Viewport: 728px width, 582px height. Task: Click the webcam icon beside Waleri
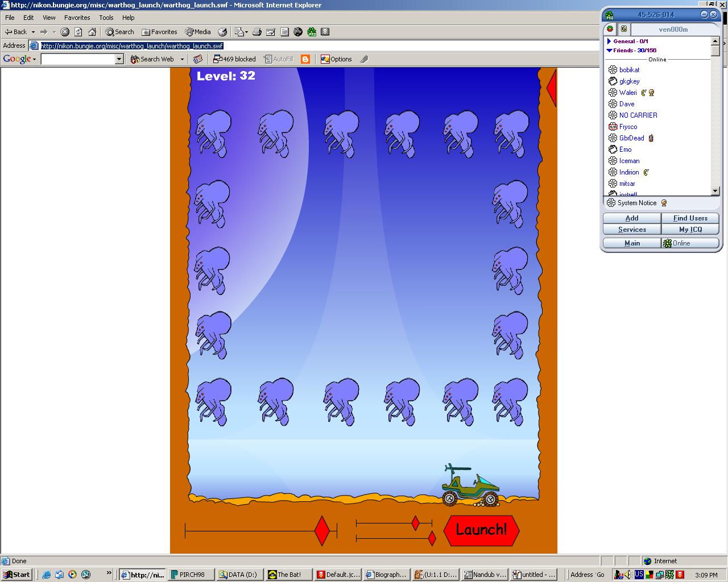[x=651, y=93]
